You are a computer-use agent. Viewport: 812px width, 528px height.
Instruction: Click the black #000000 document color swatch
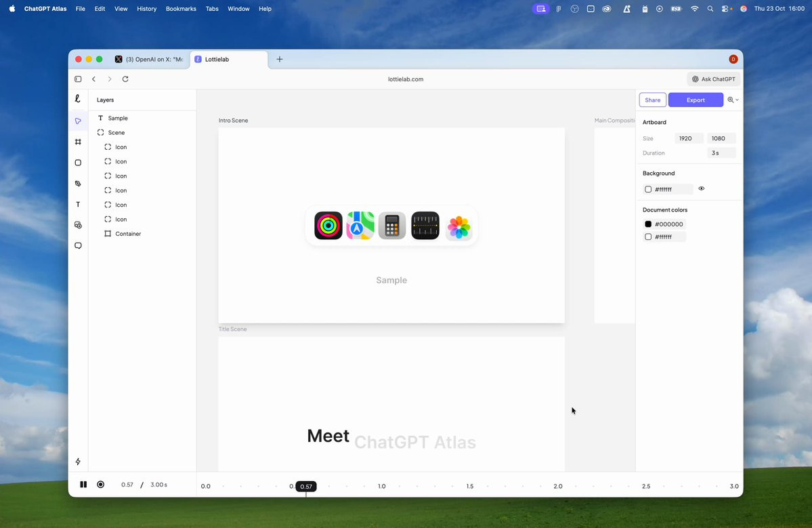[x=648, y=224]
